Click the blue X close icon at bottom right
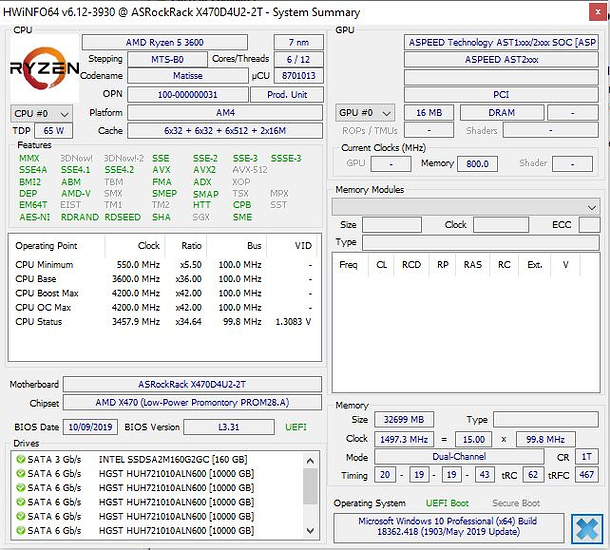Image resolution: width=610 pixels, height=550 pixels. (x=587, y=529)
